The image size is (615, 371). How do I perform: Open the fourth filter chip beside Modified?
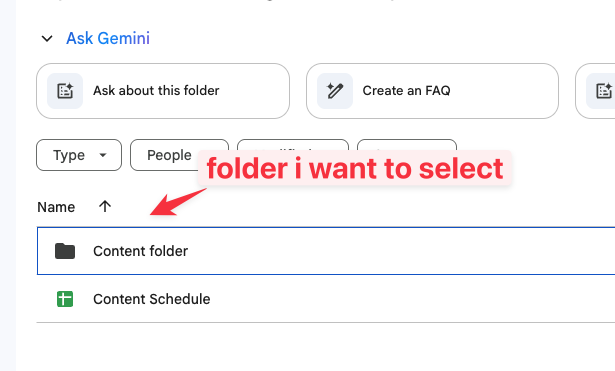[x=407, y=145]
